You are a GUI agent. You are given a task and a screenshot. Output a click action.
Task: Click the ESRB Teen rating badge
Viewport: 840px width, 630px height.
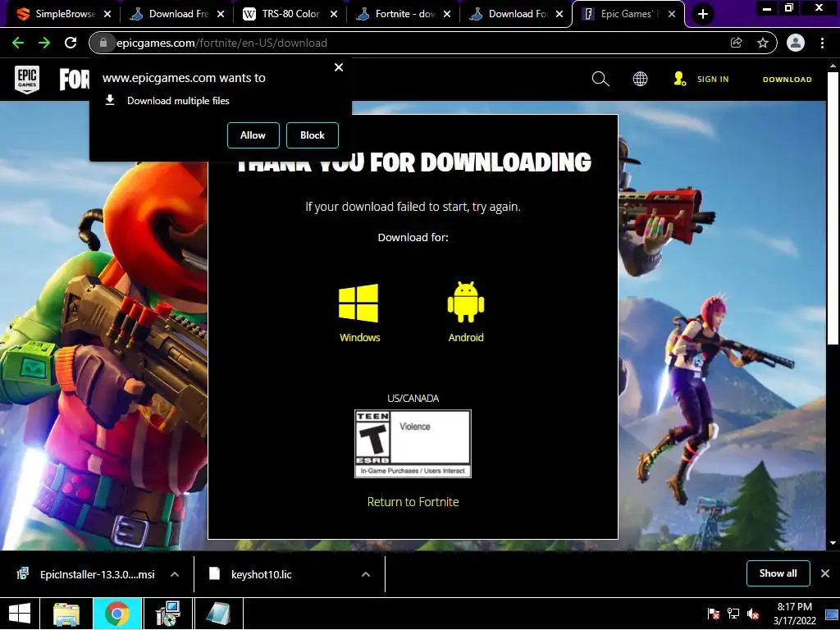click(413, 444)
